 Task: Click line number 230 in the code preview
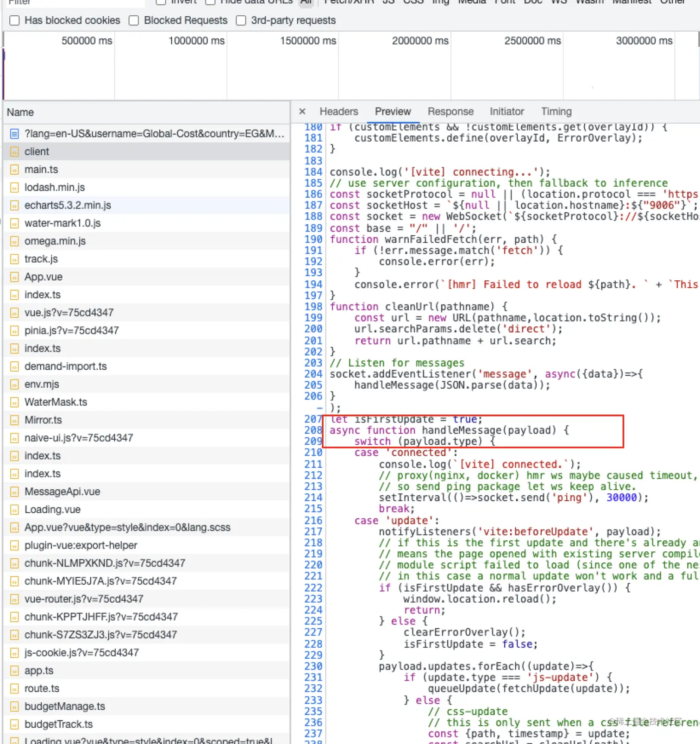pyautogui.click(x=313, y=667)
